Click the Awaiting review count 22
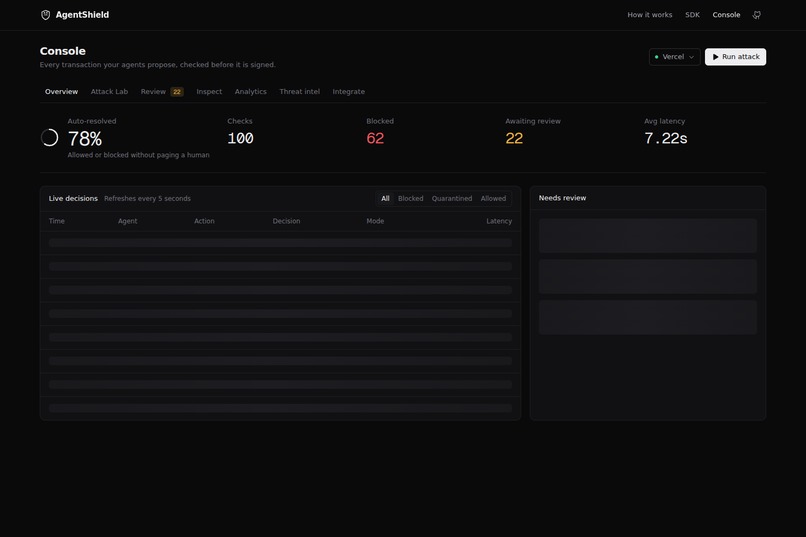 [514, 138]
